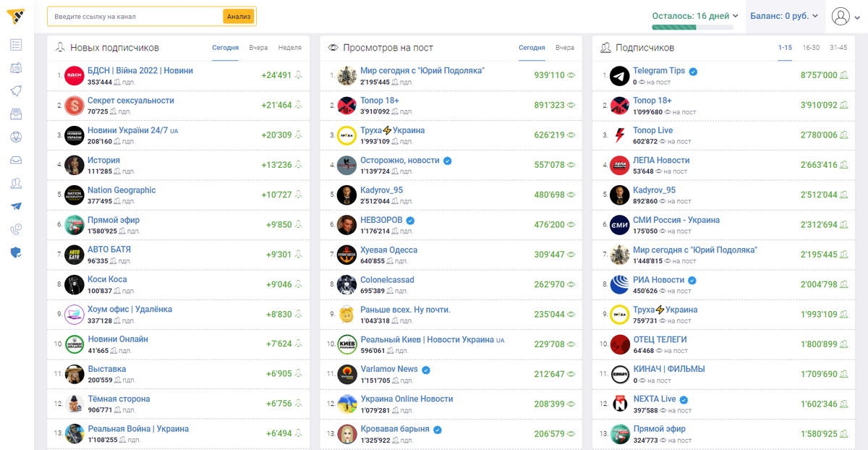Image resolution: width=868 pixels, height=450 pixels.
Task: Click the Подписчиков panel header icon
Action: tap(605, 48)
